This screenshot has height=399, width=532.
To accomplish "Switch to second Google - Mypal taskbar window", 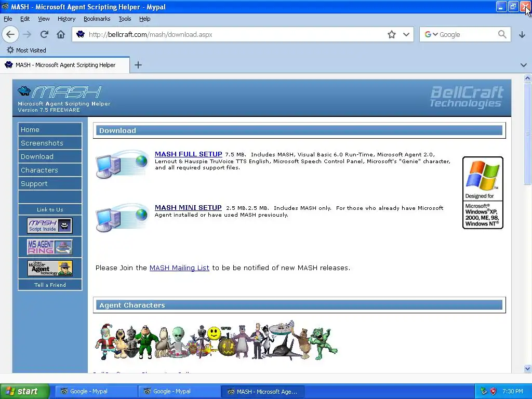I will [180, 391].
